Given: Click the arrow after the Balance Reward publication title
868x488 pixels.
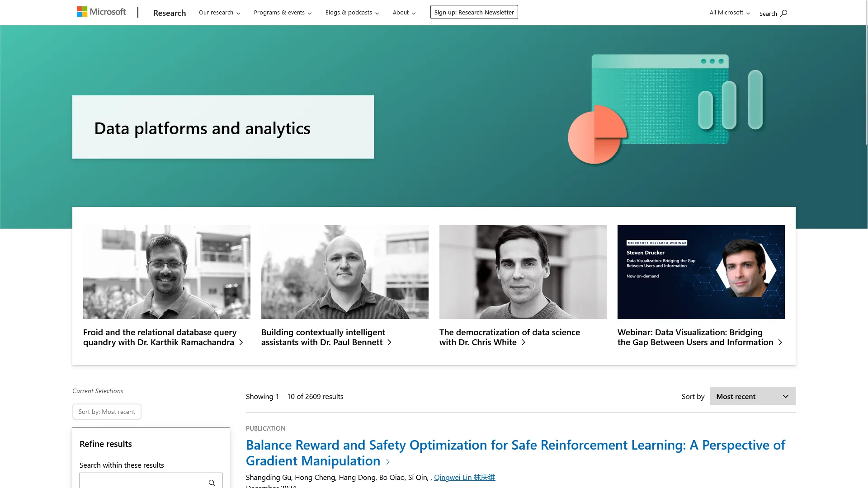Looking at the screenshot, I should pos(388,462).
